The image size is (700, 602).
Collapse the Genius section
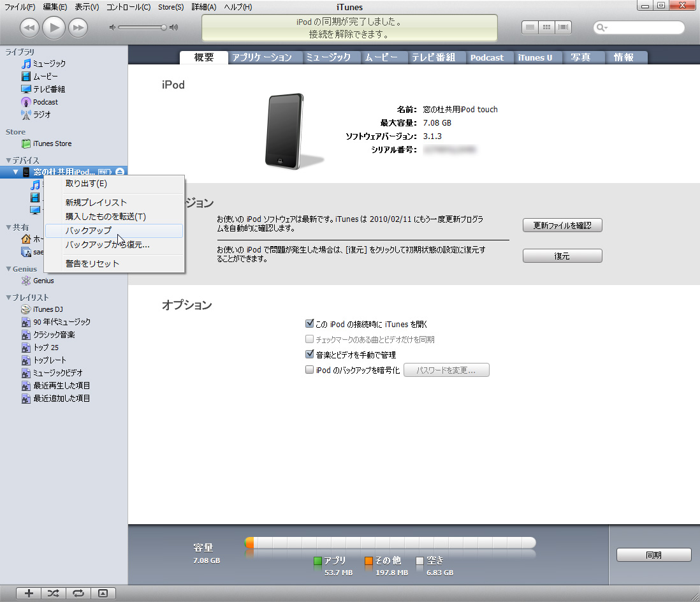click(x=8, y=269)
